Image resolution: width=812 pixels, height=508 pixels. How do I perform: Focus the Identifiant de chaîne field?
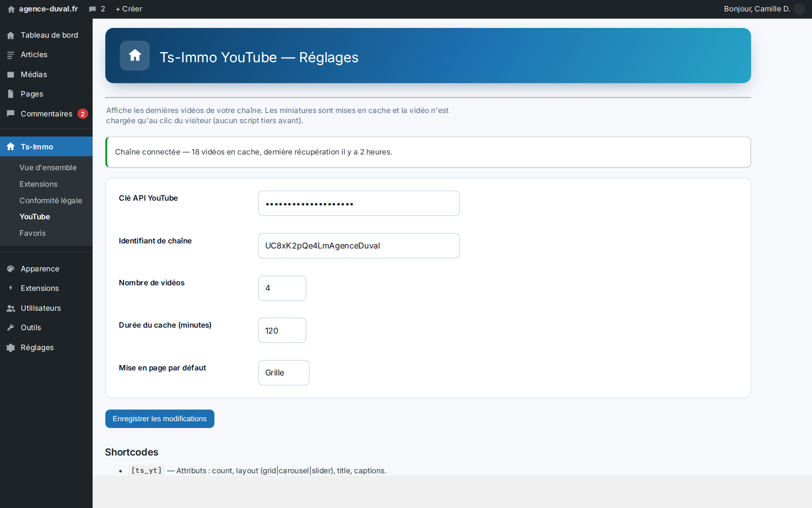pyautogui.click(x=359, y=246)
